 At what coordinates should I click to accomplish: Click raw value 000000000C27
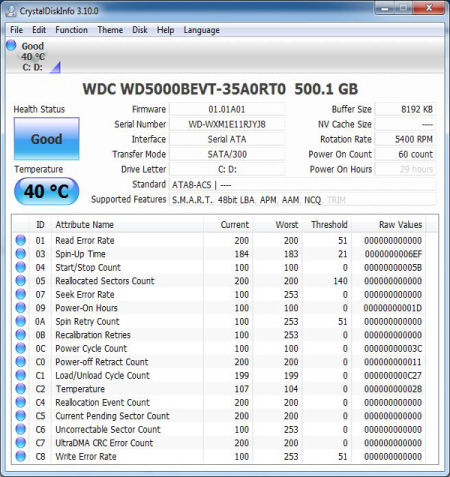point(393,375)
